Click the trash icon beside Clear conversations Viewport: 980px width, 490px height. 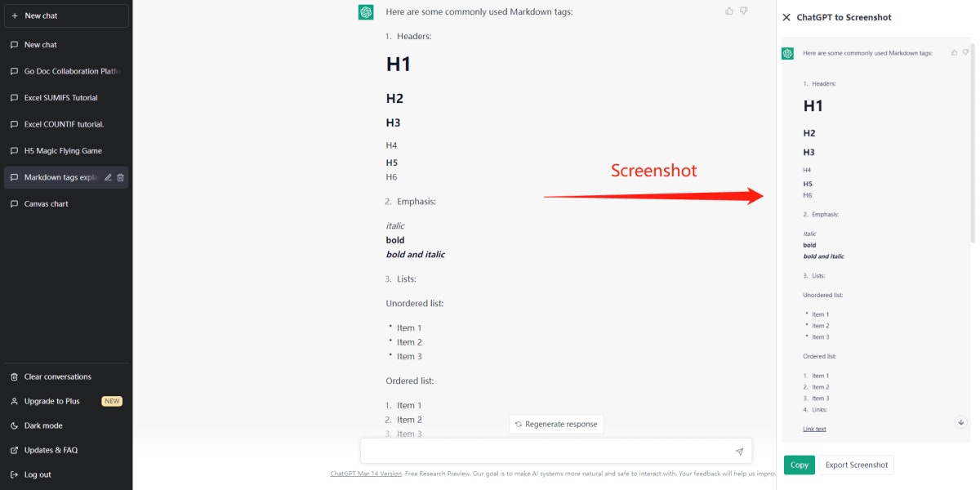(x=15, y=376)
